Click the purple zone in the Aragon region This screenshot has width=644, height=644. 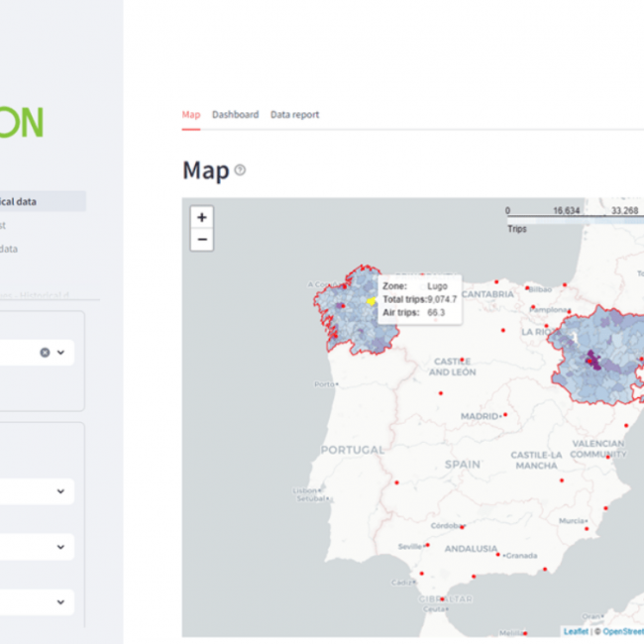592,361
